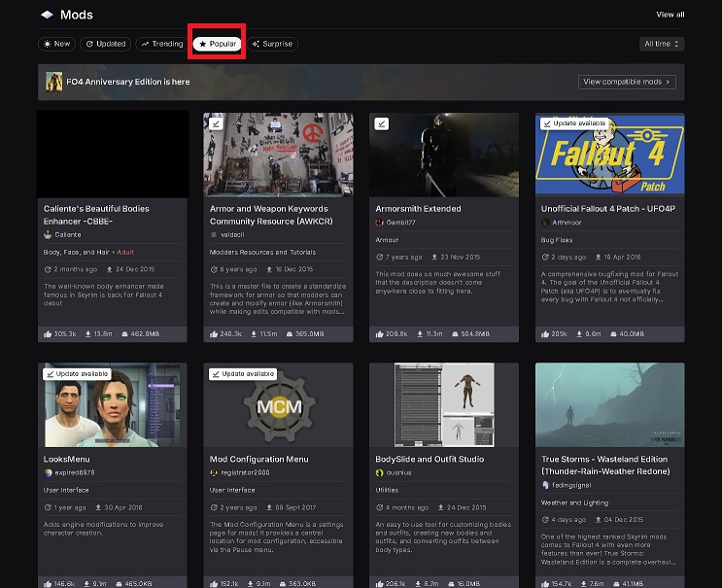Click the Gambit77 author avatar icon

[x=380, y=223]
